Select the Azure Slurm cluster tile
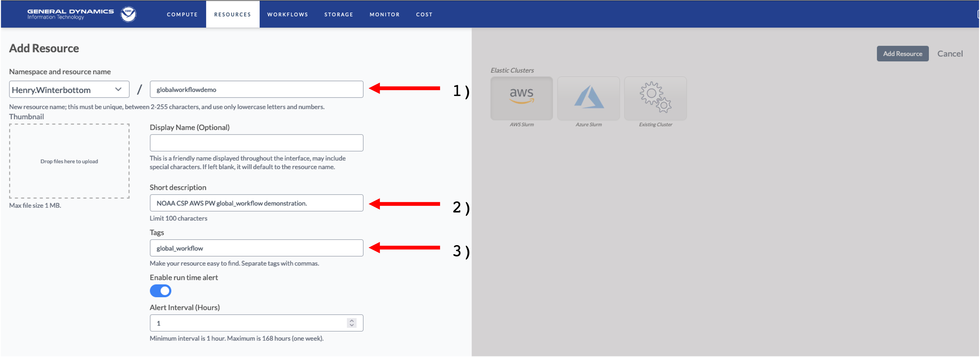The width and height of the screenshot is (980, 357). coord(588,98)
